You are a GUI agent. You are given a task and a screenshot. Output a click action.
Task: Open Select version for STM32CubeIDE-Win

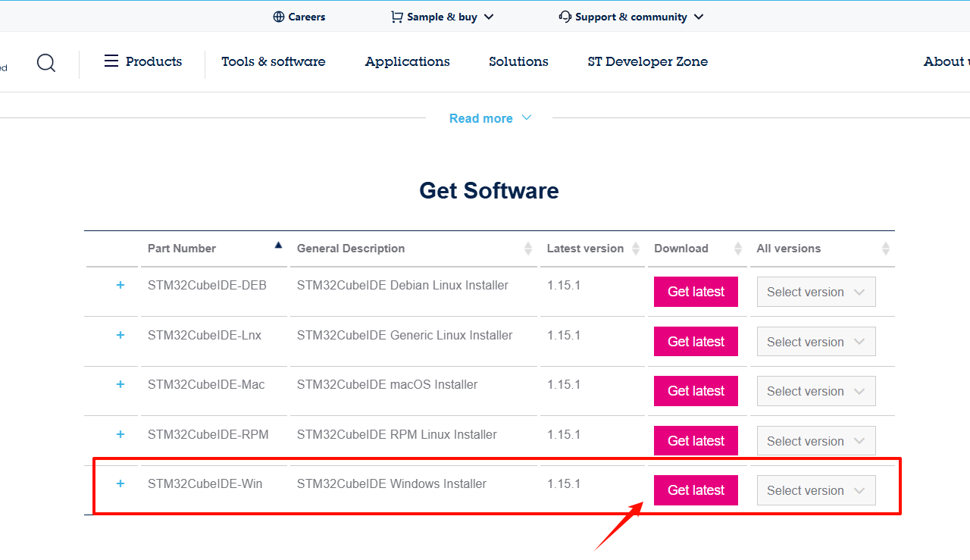tap(815, 490)
